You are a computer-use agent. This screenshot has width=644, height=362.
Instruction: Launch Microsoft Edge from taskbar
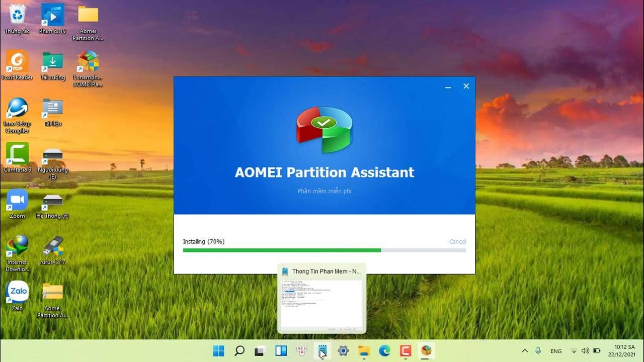(x=385, y=351)
